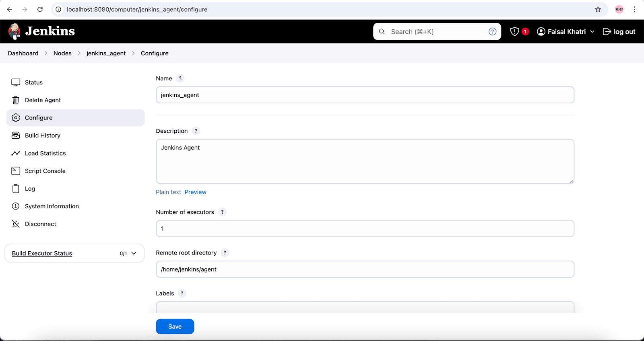Click the Status monitor icon
Image resolution: width=644 pixels, height=341 pixels.
click(x=16, y=82)
